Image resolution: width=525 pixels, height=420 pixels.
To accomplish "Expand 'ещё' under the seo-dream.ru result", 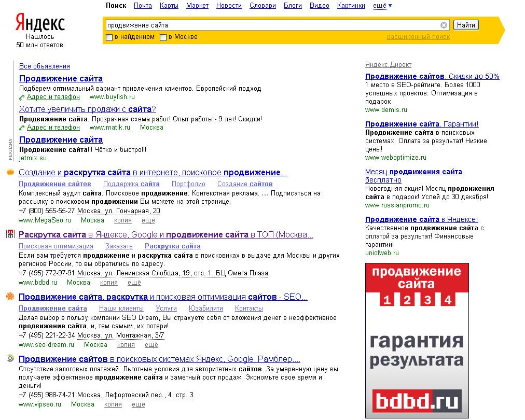I will [x=151, y=345].
